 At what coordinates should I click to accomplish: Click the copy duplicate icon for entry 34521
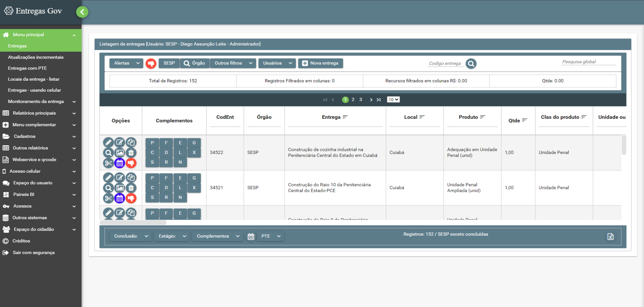(x=131, y=178)
